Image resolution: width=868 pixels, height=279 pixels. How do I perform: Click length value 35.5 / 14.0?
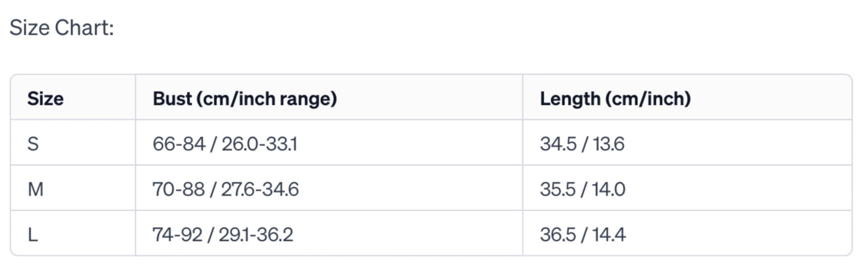[x=583, y=190]
